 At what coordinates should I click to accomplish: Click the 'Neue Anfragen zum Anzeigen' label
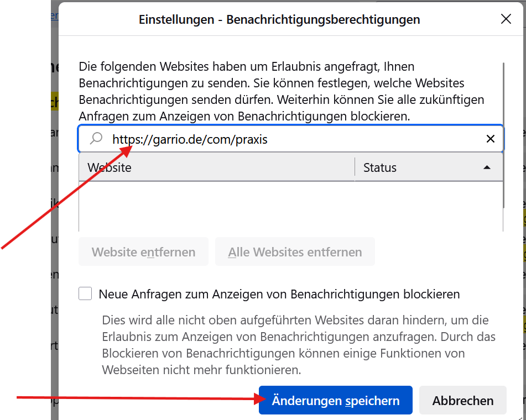click(279, 294)
